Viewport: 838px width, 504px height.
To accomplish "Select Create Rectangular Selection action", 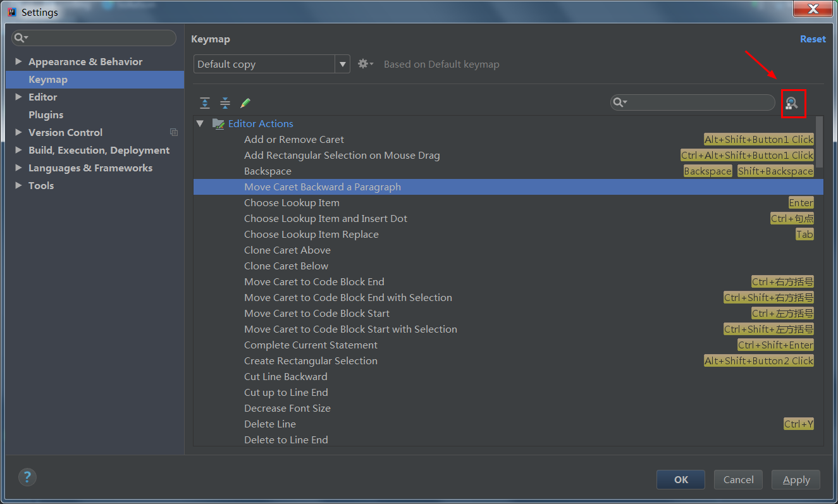I will [311, 360].
